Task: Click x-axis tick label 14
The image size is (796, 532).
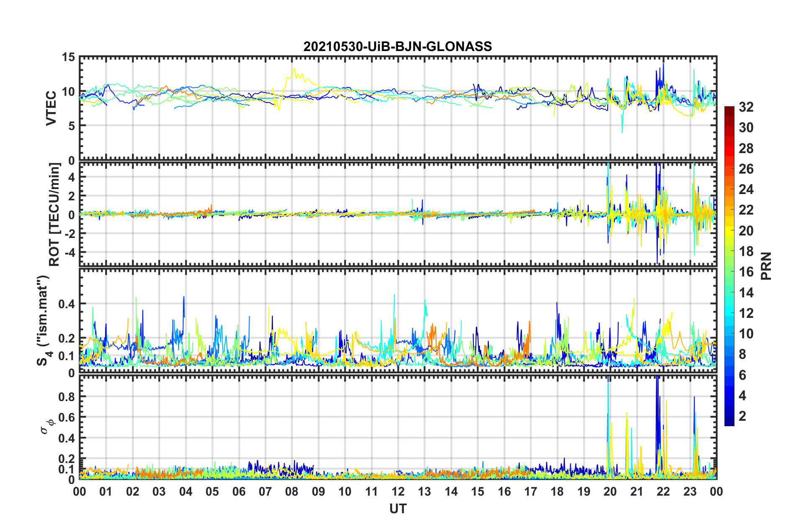Action: coord(451,491)
